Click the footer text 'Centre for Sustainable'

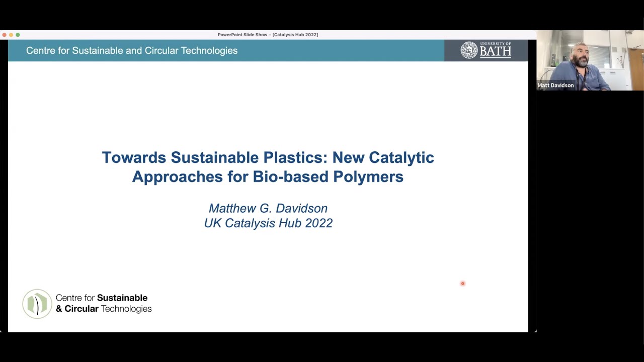[102, 298]
